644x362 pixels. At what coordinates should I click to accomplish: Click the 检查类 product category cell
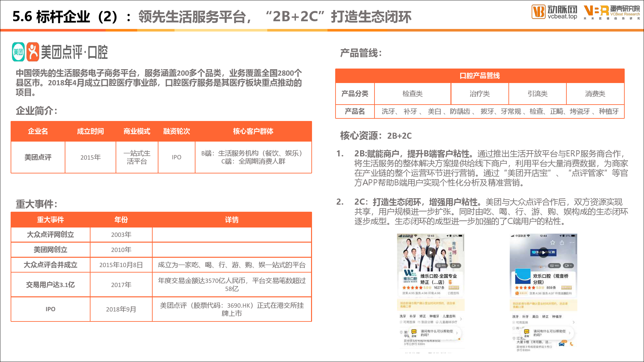(412, 94)
